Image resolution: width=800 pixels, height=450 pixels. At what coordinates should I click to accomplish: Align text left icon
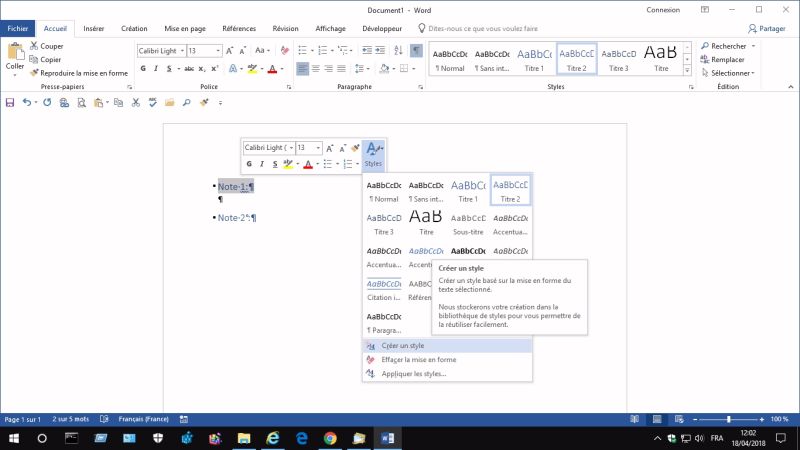click(x=303, y=68)
